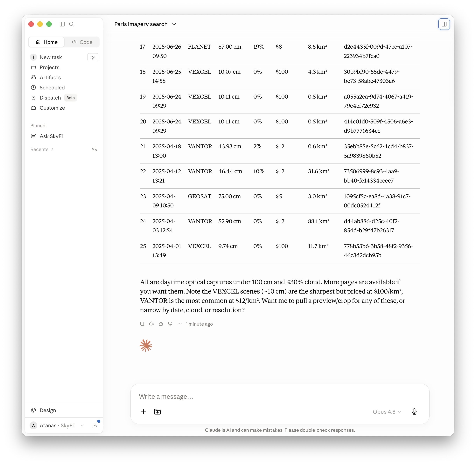The height and width of the screenshot is (465, 476).
Task: Click the Atanas avatar circle
Action: [x=33, y=425]
